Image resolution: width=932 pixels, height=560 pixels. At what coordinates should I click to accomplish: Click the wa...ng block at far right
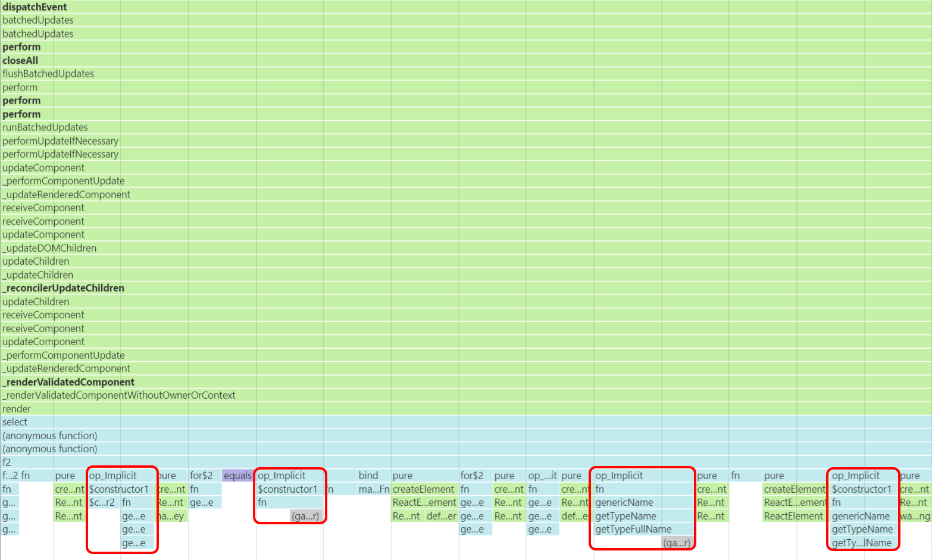(915, 516)
